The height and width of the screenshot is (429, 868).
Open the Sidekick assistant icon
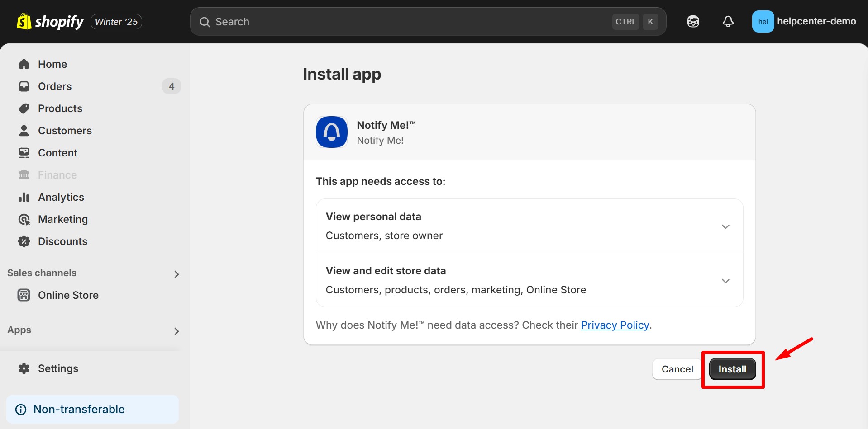693,22
